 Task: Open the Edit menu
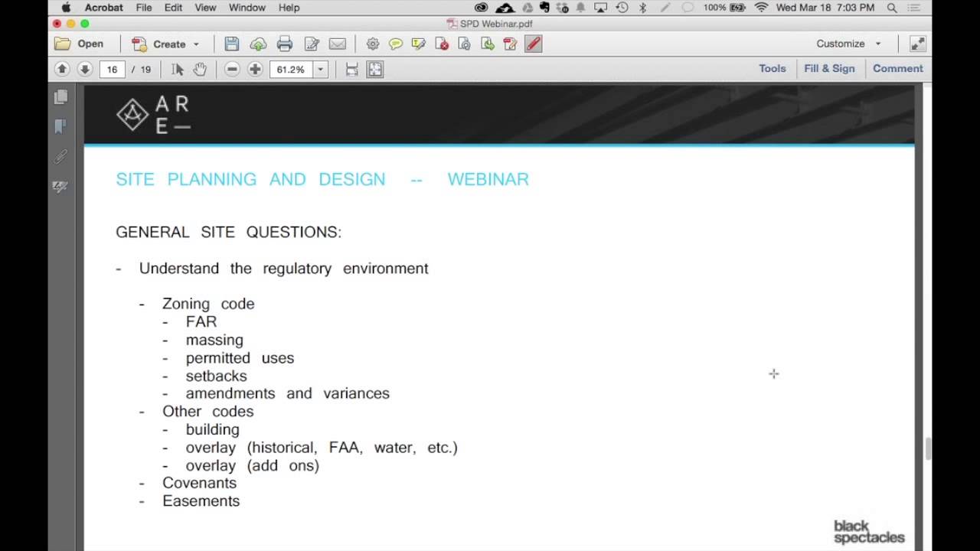coord(173,8)
